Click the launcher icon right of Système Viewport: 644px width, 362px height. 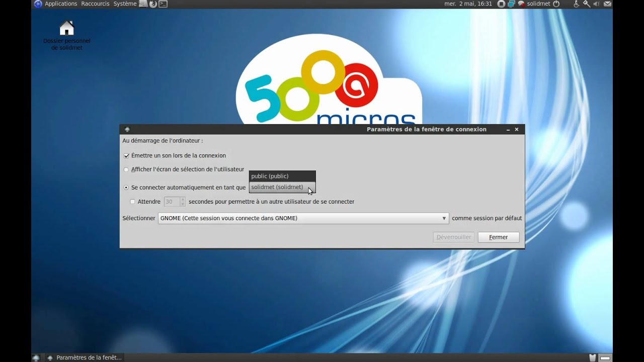pos(143,4)
